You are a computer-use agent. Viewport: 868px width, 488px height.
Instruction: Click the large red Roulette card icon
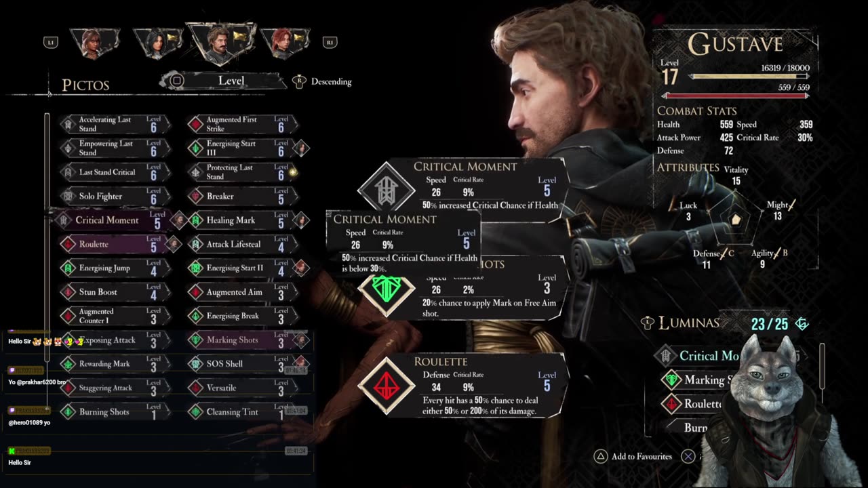coord(387,386)
